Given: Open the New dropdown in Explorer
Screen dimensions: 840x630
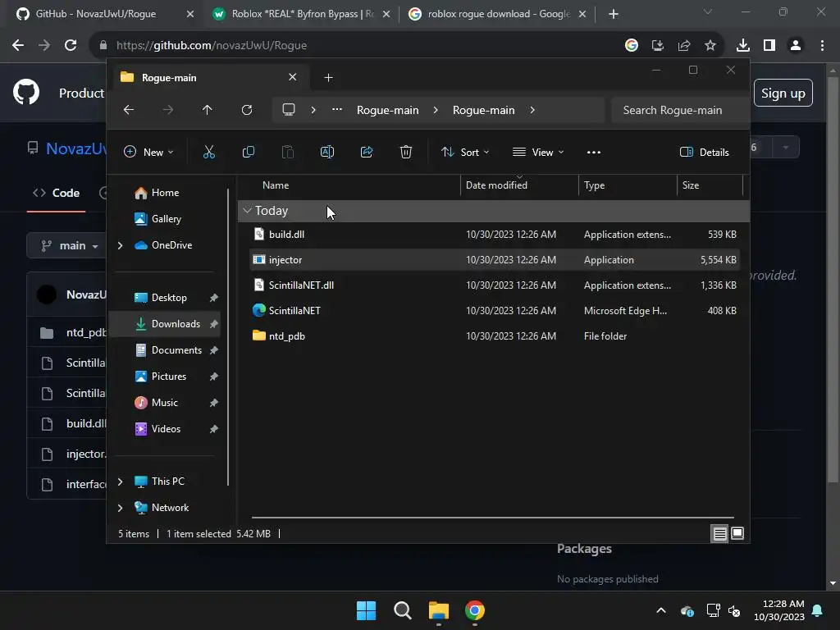Looking at the screenshot, I should pyautogui.click(x=148, y=152).
